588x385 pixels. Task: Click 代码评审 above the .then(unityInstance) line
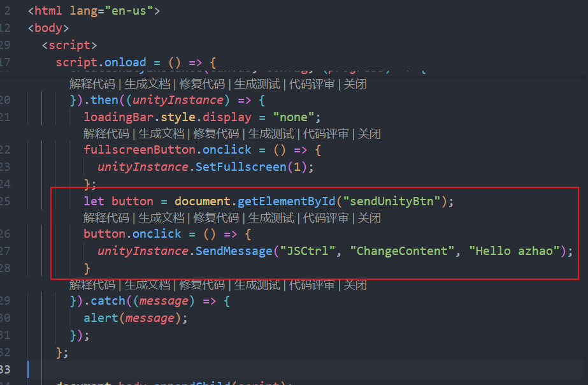[x=312, y=84]
